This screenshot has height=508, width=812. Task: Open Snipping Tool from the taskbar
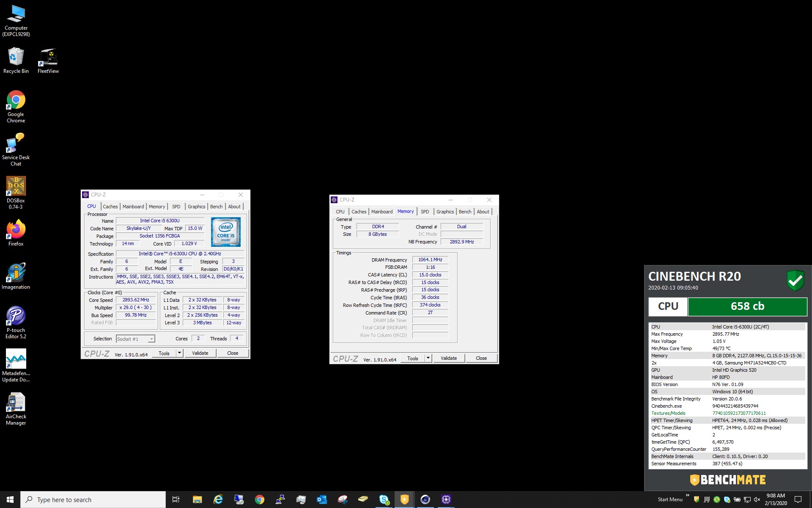click(x=342, y=500)
